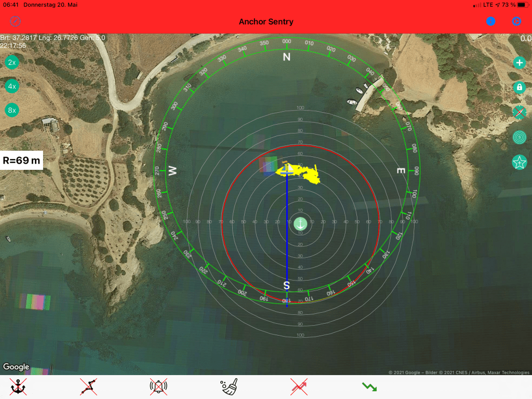Tap the anchor marker at circle center
The image size is (532, 399).
coord(300,223)
